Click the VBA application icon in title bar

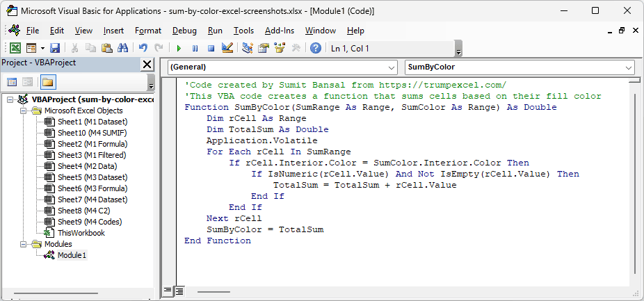12,10
